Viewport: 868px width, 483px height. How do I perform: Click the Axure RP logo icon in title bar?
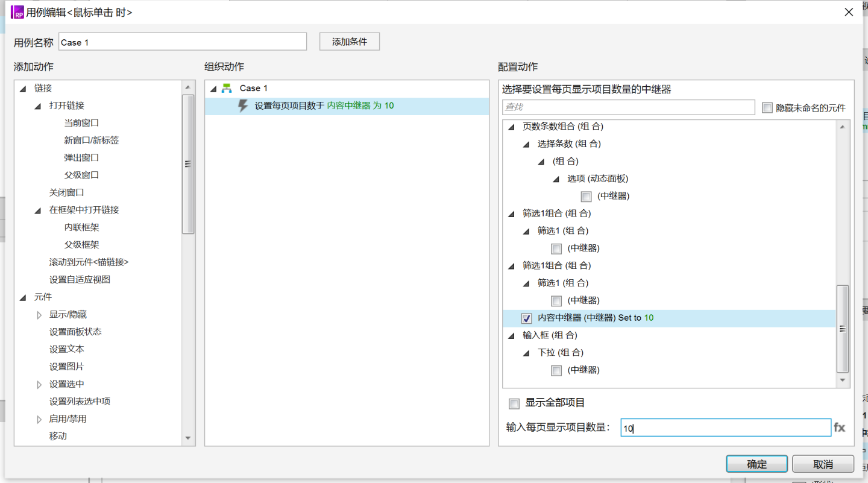pos(17,12)
